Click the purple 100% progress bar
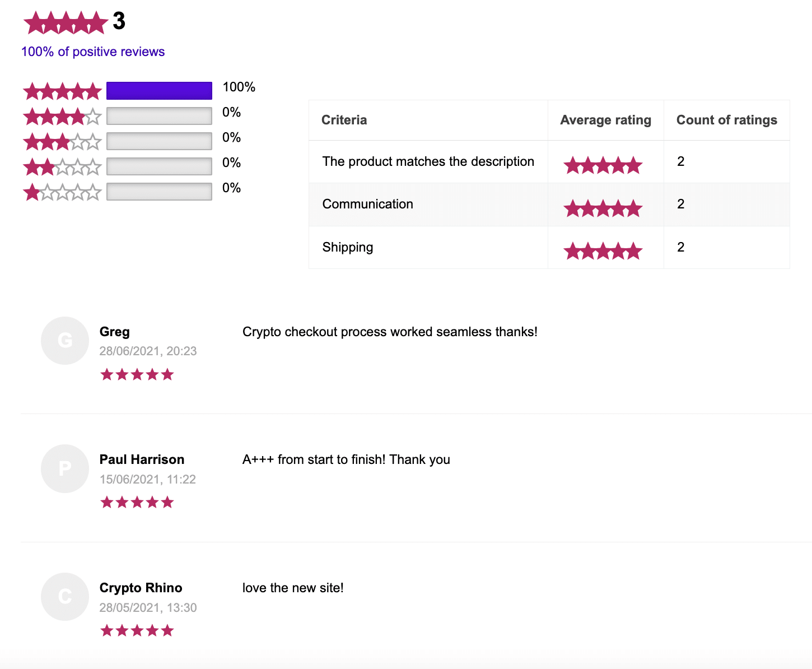The image size is (812, 669). (159, 91)
